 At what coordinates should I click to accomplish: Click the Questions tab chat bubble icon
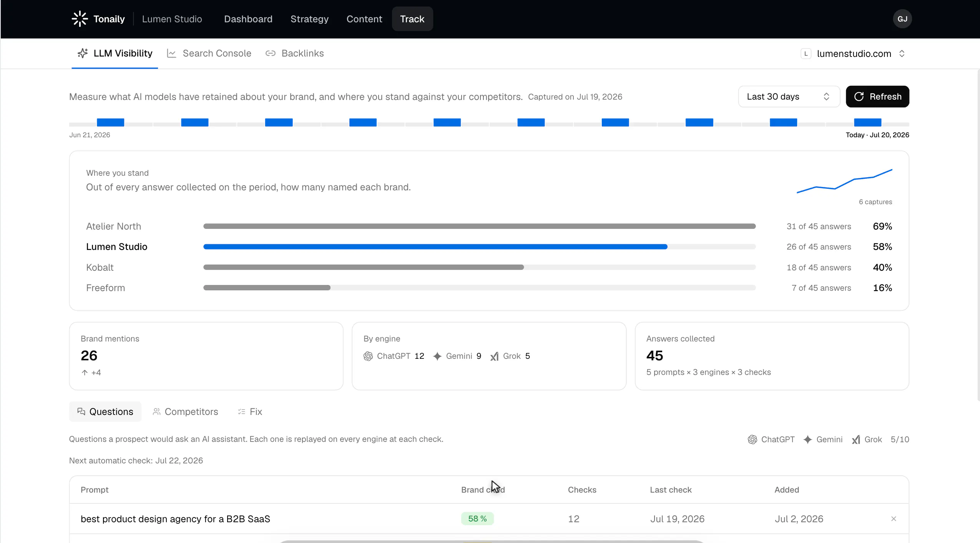point(81,411)
